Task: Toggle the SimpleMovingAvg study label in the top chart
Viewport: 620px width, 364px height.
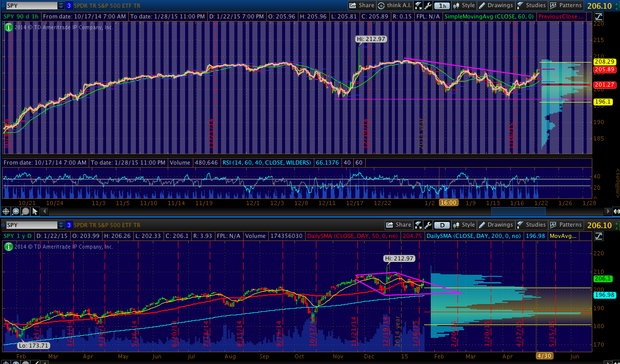Action: pyautogui.click(x=487, y=16)
